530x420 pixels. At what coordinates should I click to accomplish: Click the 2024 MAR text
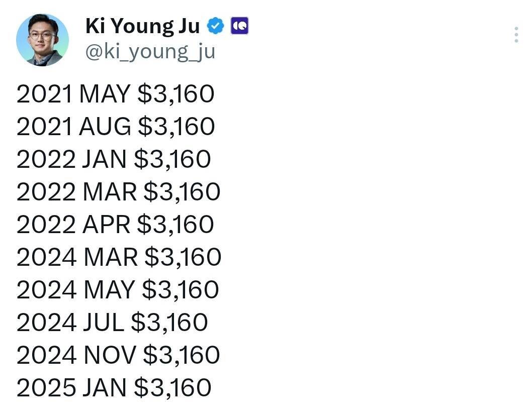click(x=76, y=258)
